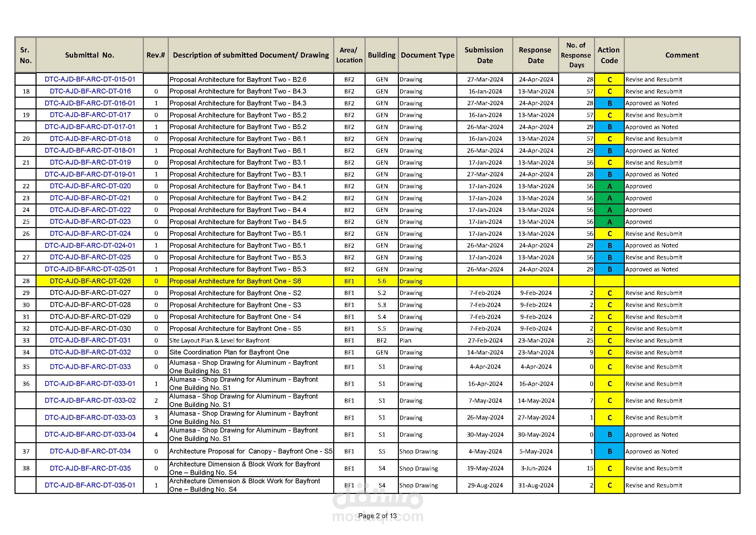Viewport: 756px width, 535px height.
Task: Select highlighted cell DTC-AJD-BF-ARC-DT-026
Action: click(90, 281)
